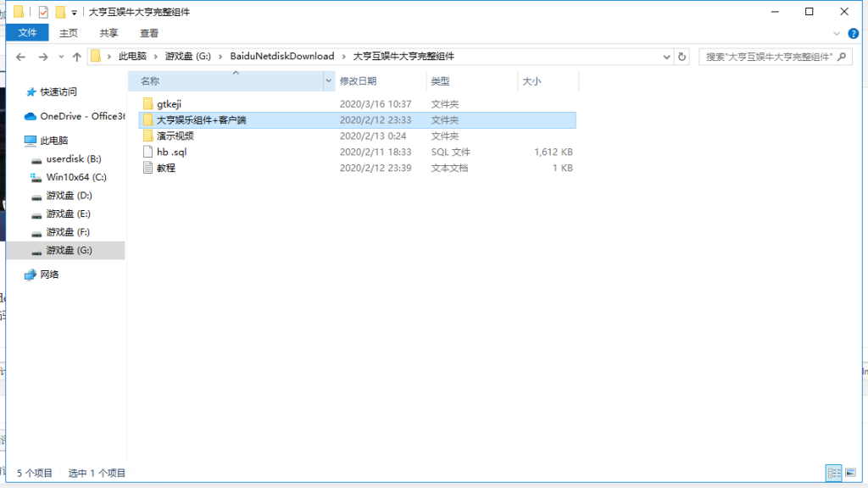
Task: Click 游戏盘 (G:) in the address breadcrumb
Action: pyautogui.click(x=187, y=57)
